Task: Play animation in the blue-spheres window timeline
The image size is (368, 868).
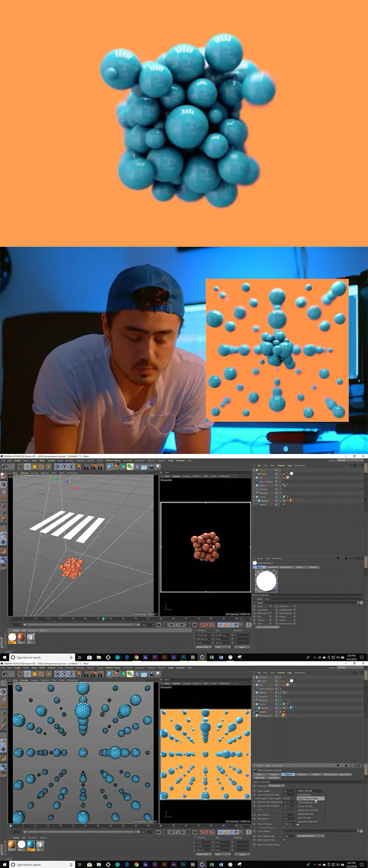Action: point(177,832)
